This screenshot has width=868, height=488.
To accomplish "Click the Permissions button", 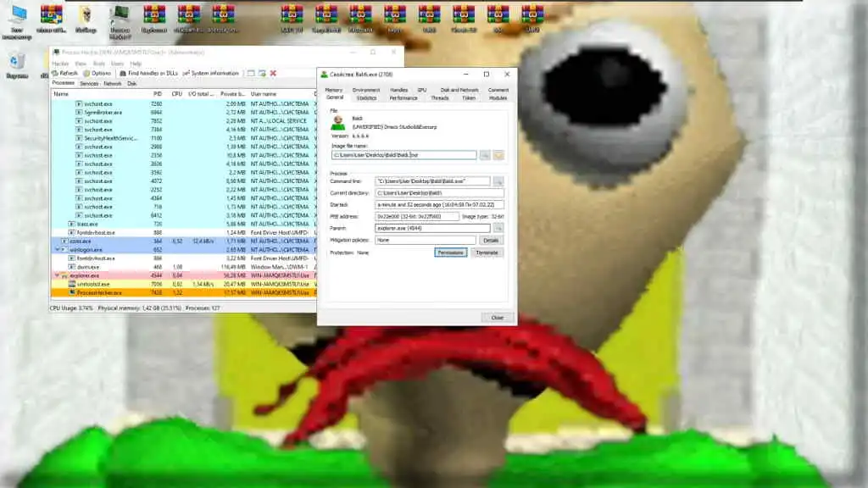I will pos(451,252).
